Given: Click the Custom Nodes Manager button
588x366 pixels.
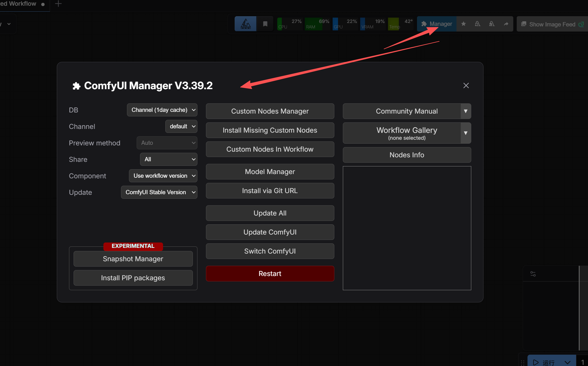Looking at the screenshot, I should pyautogui.click(x=270, y=111).
